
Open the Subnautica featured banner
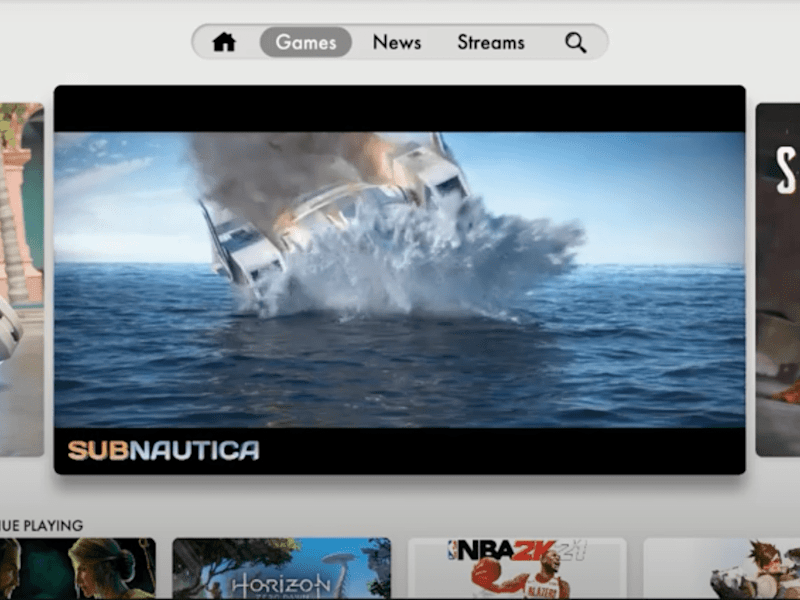pos(399,280)
